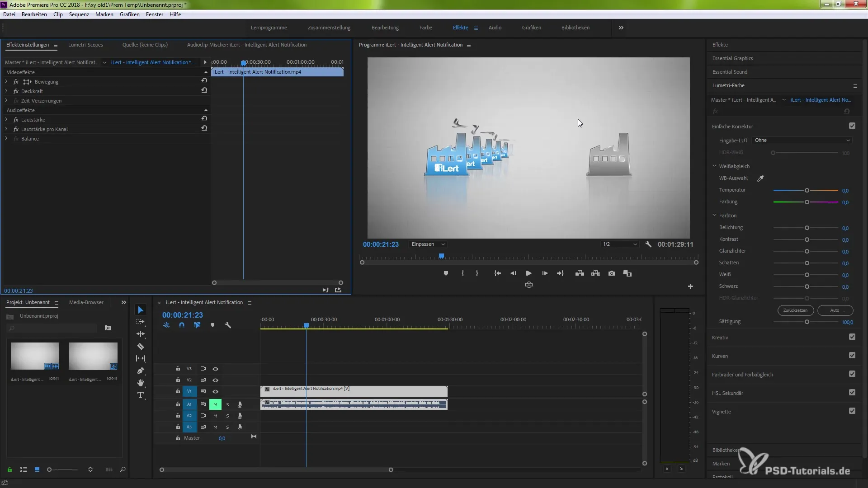Open the Effekte panel on the right
The height and width of the screenshot is (488, 868).
tap(720, 45)
